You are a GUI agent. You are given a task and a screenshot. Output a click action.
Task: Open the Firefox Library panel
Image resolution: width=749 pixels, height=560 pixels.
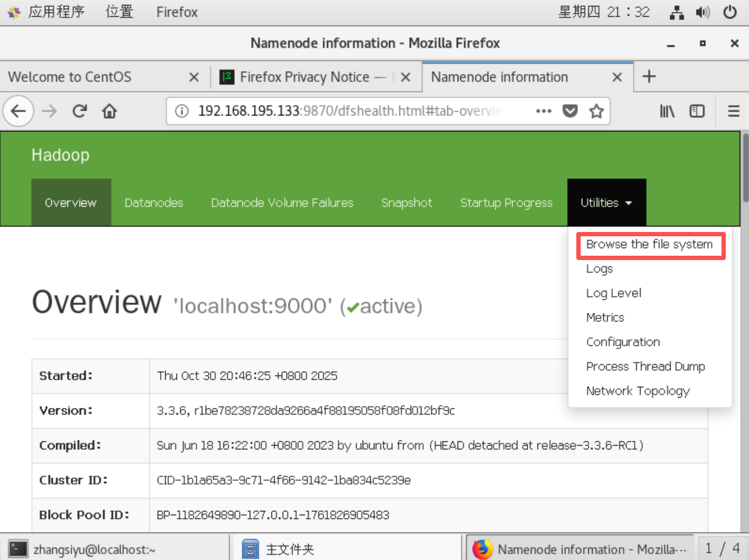pos(667,111)
